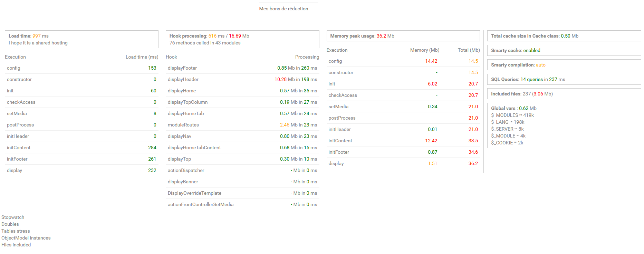The width and height of the screenshot is (644, 254).
Task: Click the SQL Queries summary box
Action: point(564,79)
